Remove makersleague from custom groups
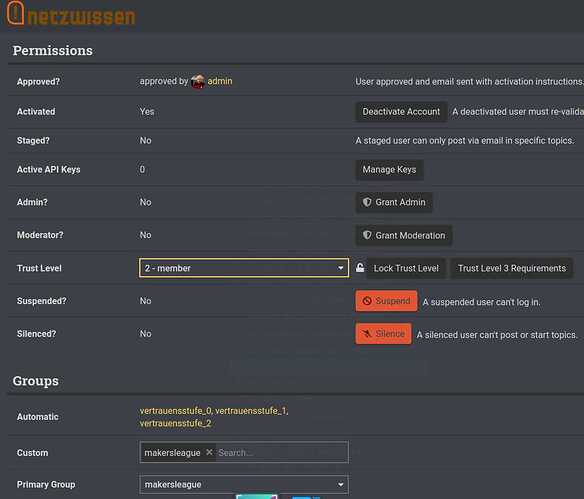Viewport: 584px width, 499px height. [209, 452]
